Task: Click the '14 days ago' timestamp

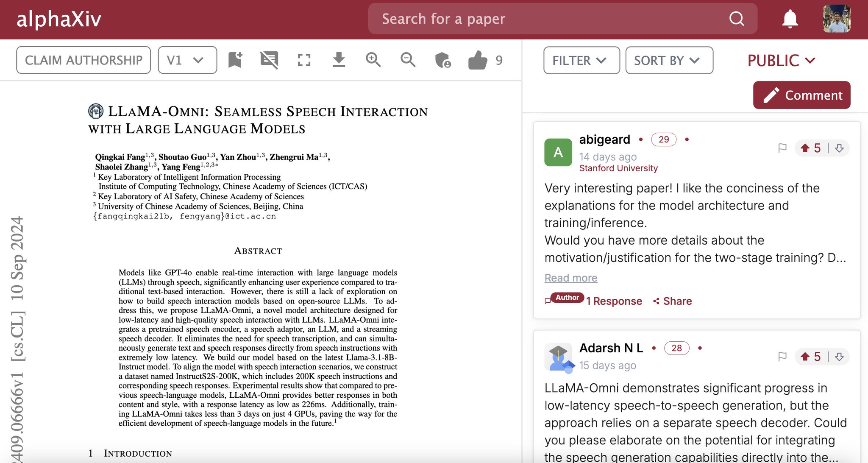Action: (608, 157)
